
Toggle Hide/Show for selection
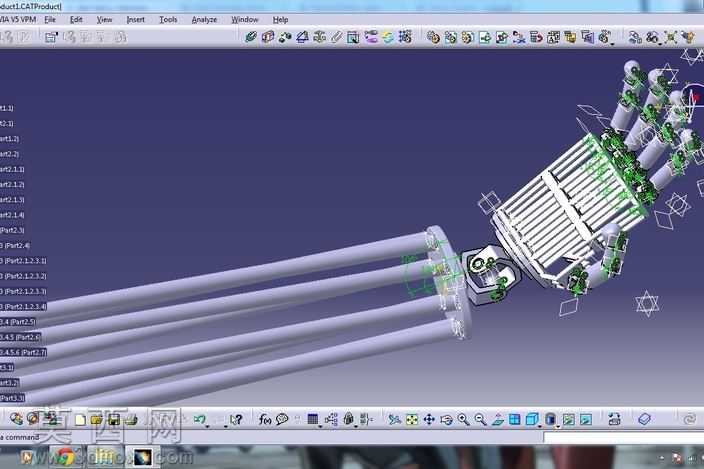[568, 419]
